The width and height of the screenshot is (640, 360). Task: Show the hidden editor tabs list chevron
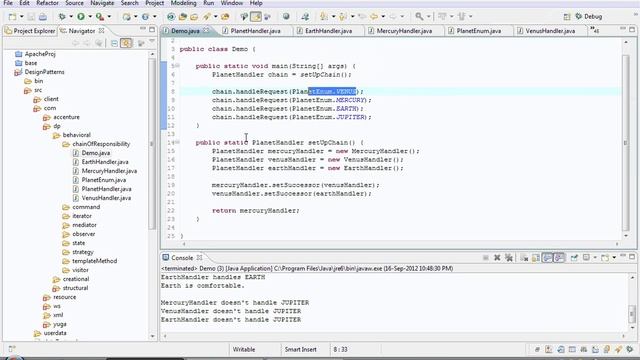(595, 30)
